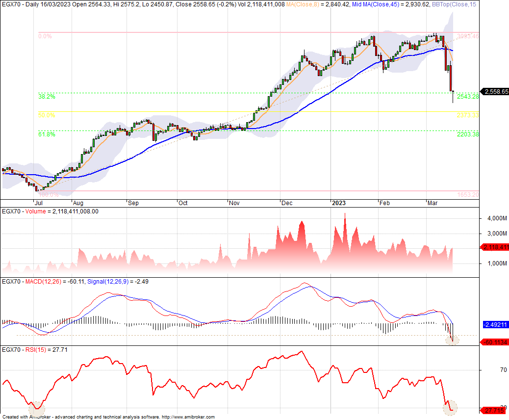Select the 61.8% Fibonacci level label
Image resolution: width=509 pixels, height=420 pixels.
click(x=47, y=134)
